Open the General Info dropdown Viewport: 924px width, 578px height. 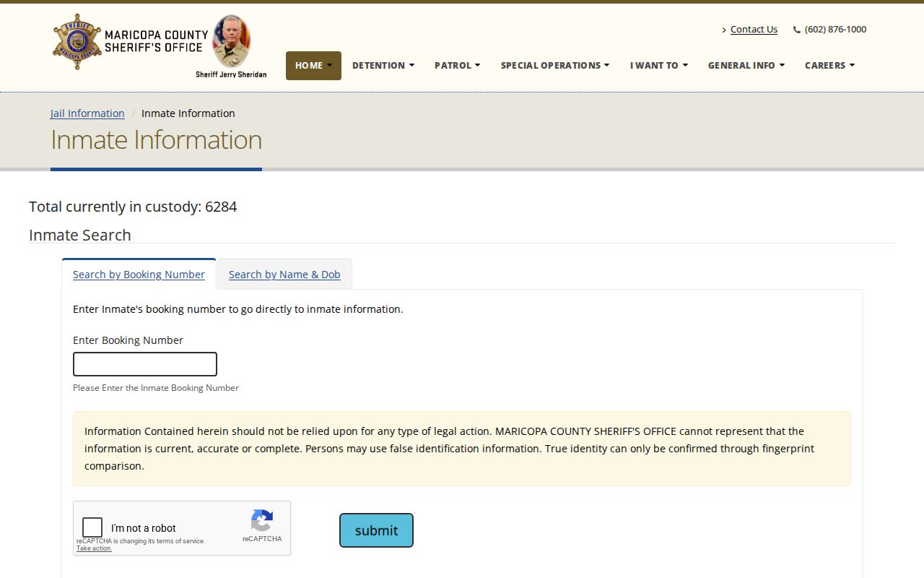pos(746,65)
